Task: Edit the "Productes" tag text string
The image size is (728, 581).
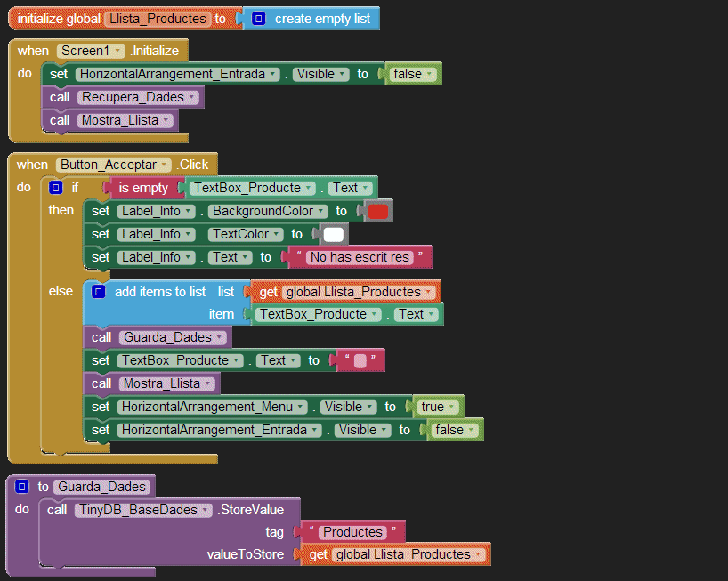Action: [x=352, y=532]
